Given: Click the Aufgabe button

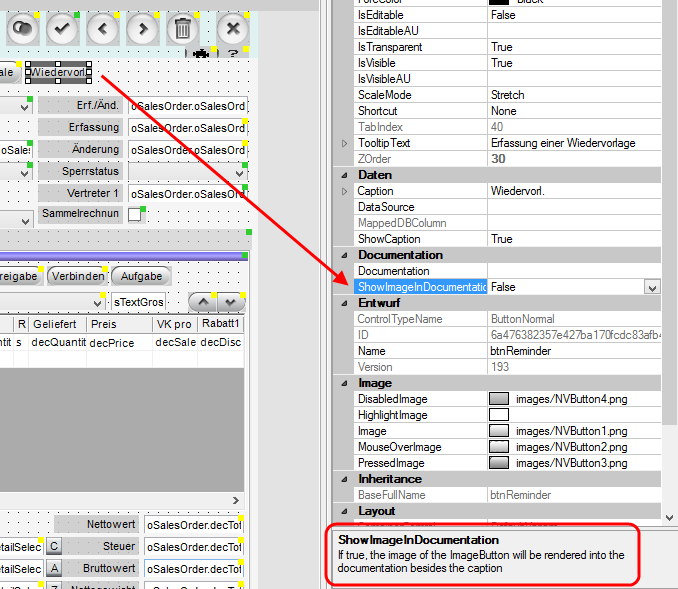Looking at the screenshot, I should coord(141,276).
